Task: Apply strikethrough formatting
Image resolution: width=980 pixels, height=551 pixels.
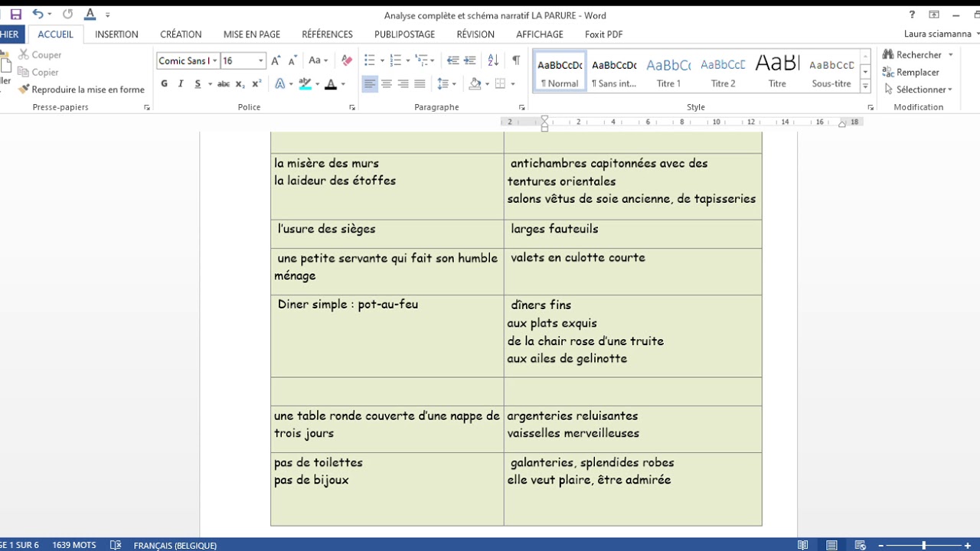Action: point(223,84)
